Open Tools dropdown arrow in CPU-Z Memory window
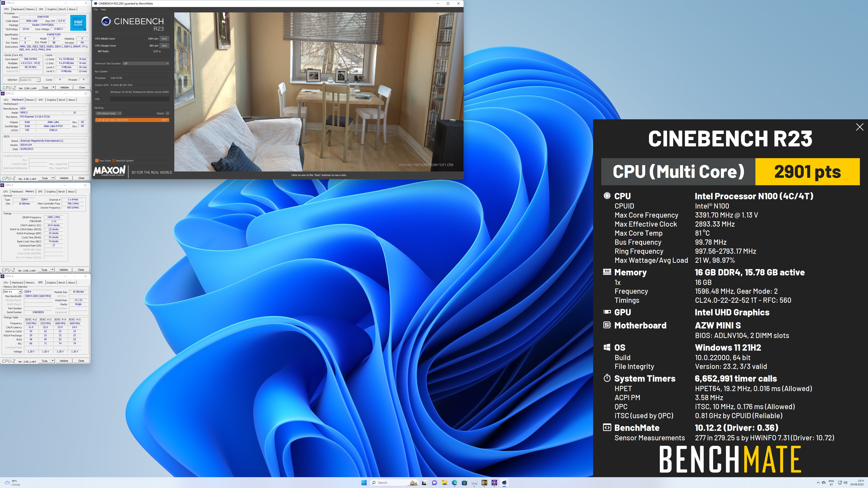 pos(53,270)
